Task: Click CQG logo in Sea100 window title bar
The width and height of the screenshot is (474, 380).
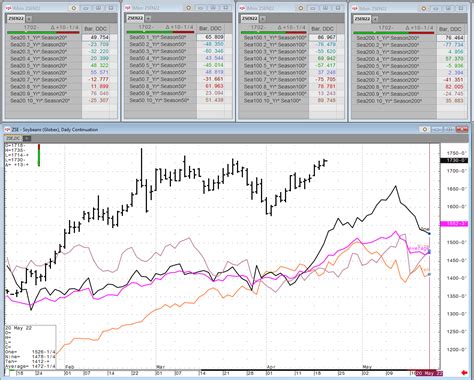Action: 241,8
